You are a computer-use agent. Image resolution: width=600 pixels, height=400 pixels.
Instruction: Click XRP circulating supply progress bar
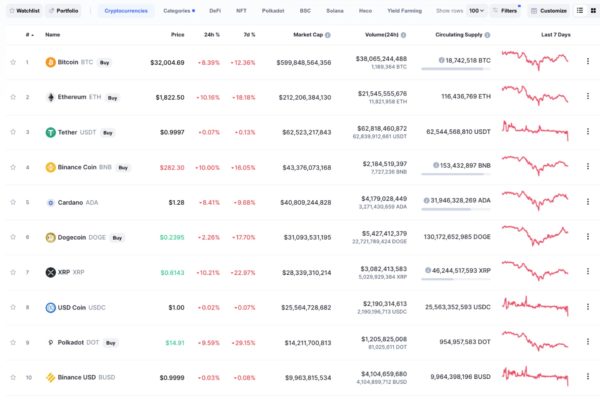coord(456,279)
